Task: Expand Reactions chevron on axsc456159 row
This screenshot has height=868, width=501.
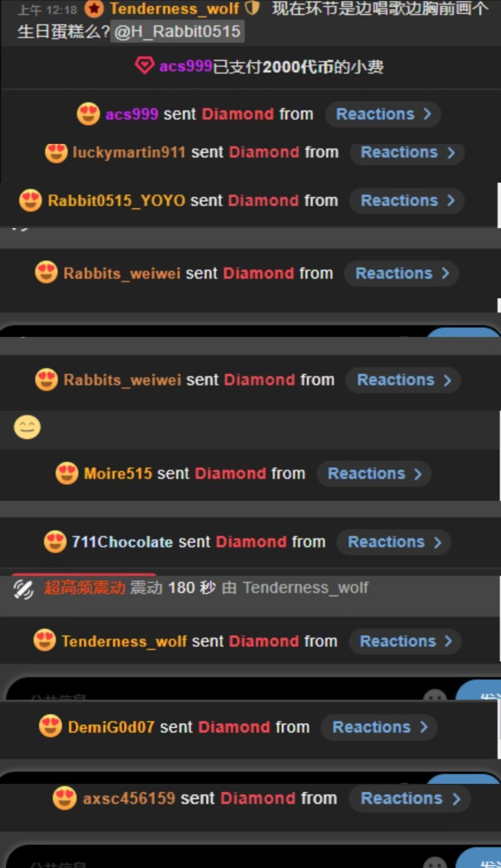Action: click(456, 799)
